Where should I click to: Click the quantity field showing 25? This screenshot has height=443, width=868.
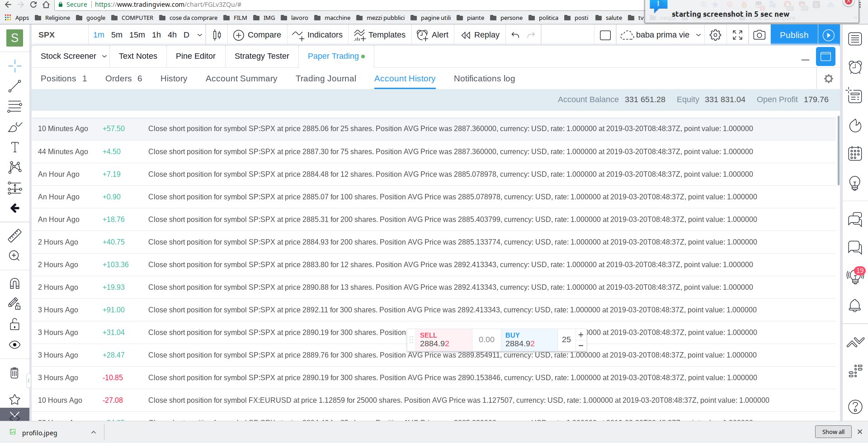566,339
